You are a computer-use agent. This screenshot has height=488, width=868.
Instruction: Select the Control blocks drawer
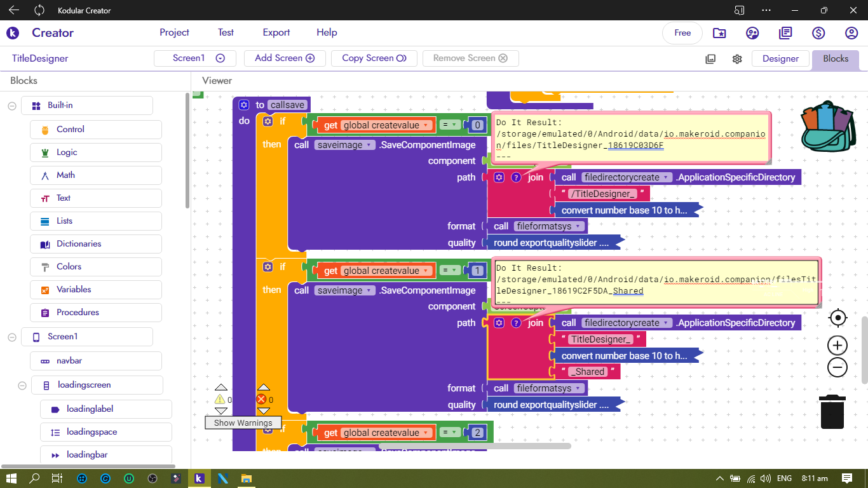coord(96,129)
